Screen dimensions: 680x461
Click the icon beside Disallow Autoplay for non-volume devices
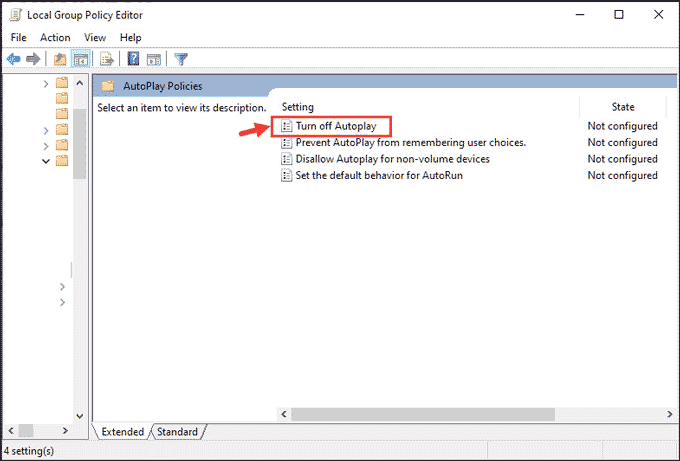pyautogui.click(x=287, y=159)
